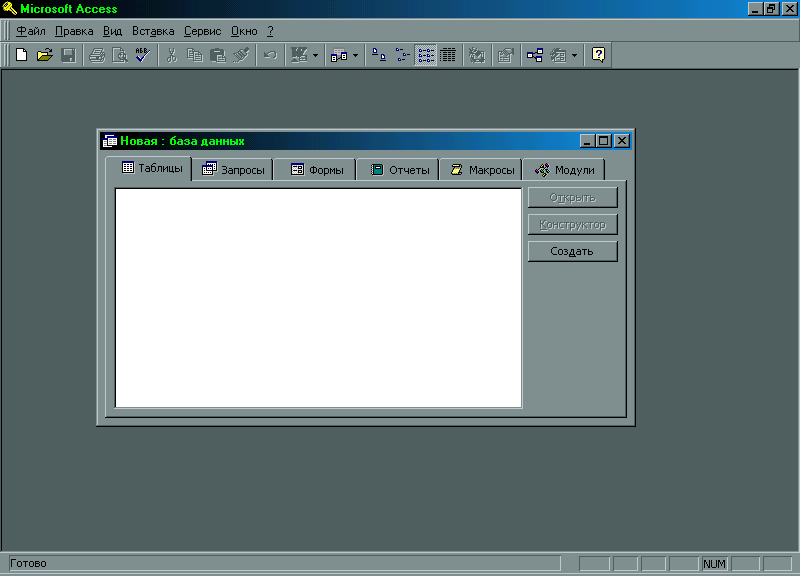This screenshot has height=576, width=800.
Task: Maximize the Новая : база данных window
Action: pos(604,141)
